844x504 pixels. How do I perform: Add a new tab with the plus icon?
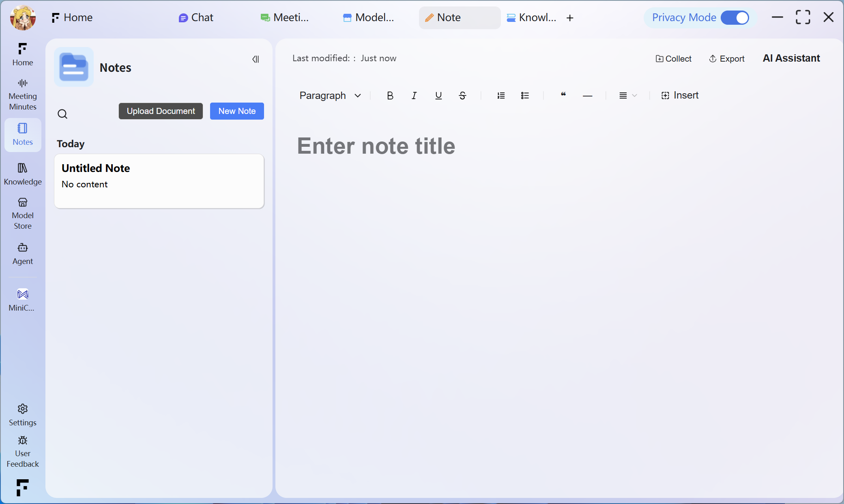[x=570, y=18]
